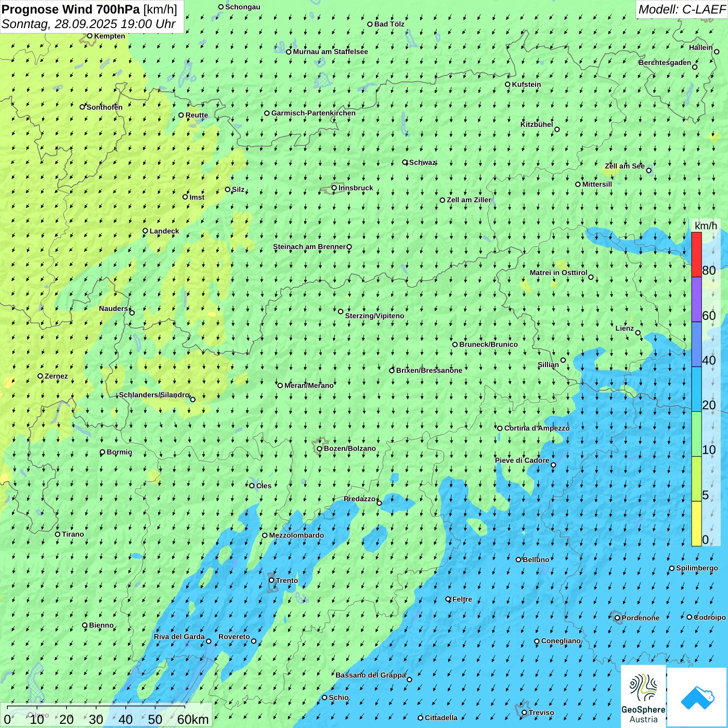Click the Bozen/Bolzano city marker

point(319,449)
